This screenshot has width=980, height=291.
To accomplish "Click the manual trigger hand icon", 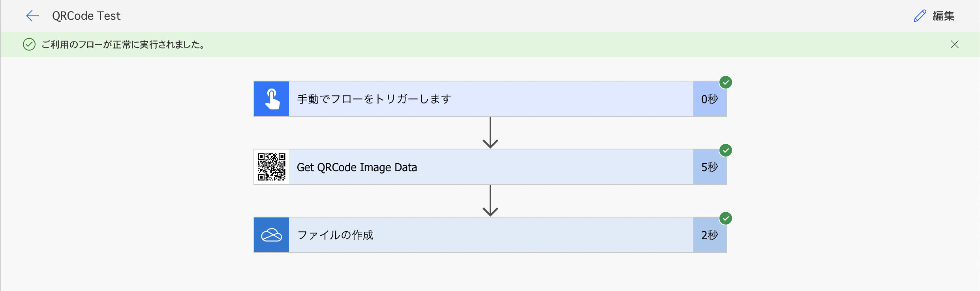I will click(x=272, y=99).
